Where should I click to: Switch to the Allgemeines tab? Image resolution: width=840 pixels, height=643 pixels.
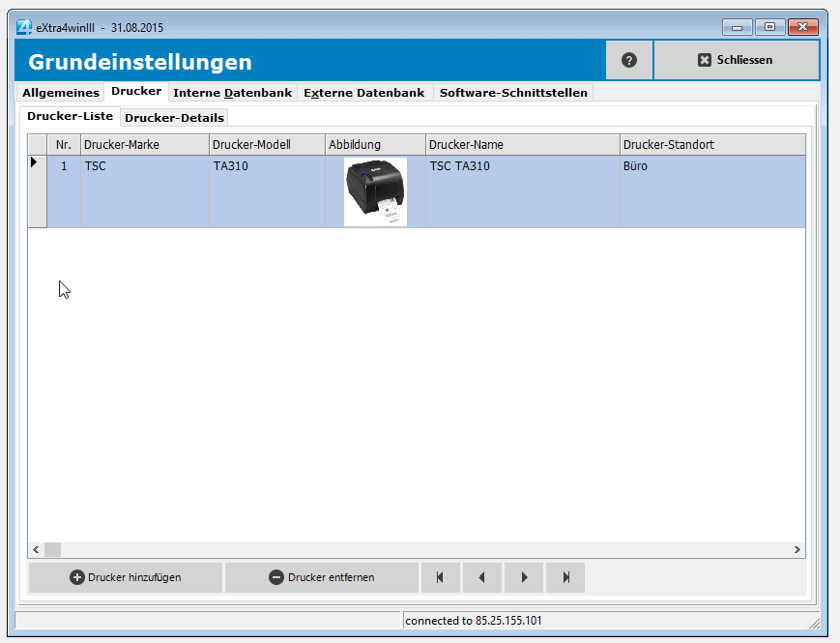[x=59, y=92]
